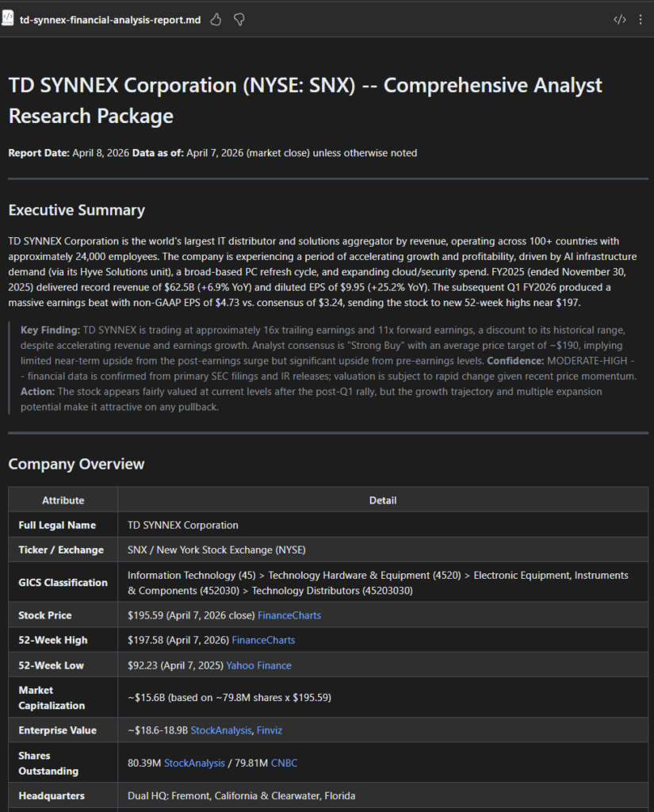
Task: Click the td-synnex-financial-analysis-report.md file name
Action: coord(110,20)
